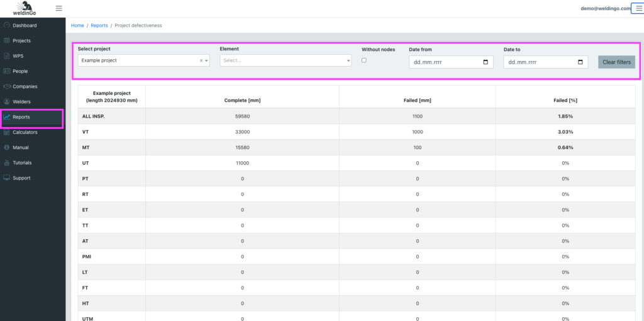
Task: Click the Calculators icon in sidebar
Action: (7, 132)
